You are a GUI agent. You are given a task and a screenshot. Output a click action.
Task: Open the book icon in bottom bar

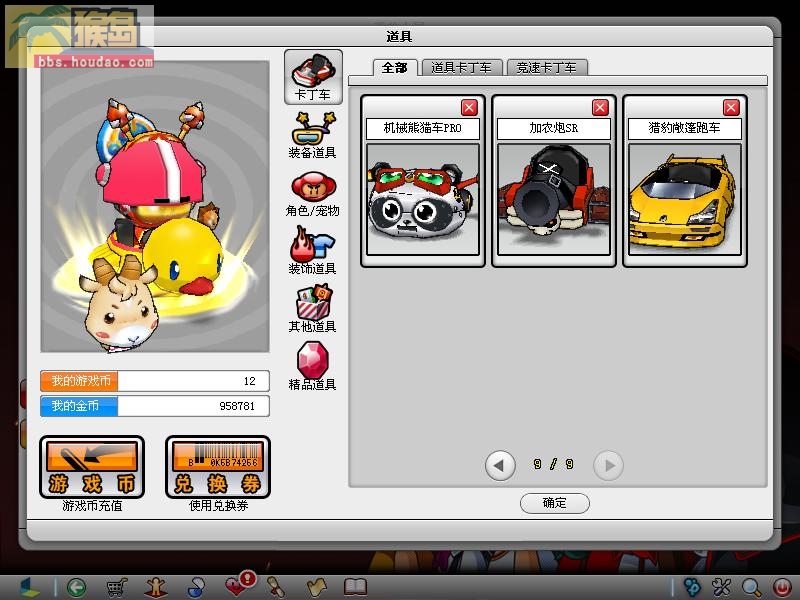[x=356, y=587]
